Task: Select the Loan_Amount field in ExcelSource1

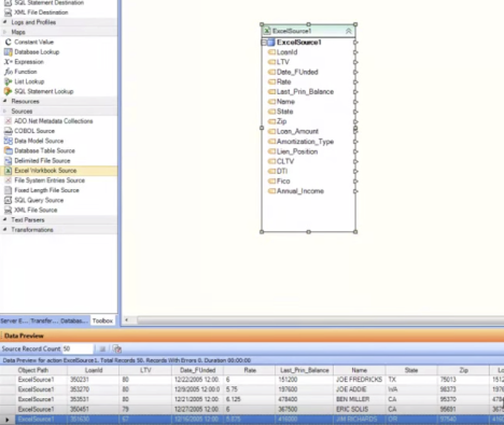Action: click(x=297, y=132)
